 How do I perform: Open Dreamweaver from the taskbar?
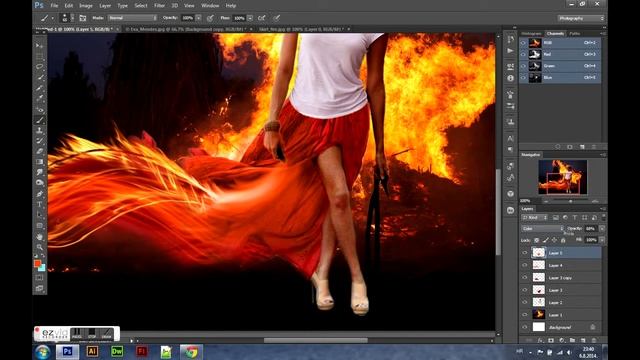coord(117,351)
